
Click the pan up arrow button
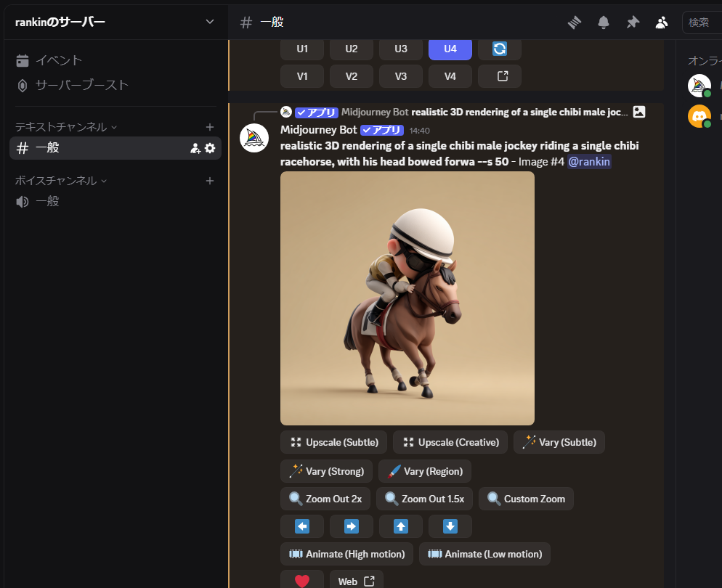(x=401, y=526)
